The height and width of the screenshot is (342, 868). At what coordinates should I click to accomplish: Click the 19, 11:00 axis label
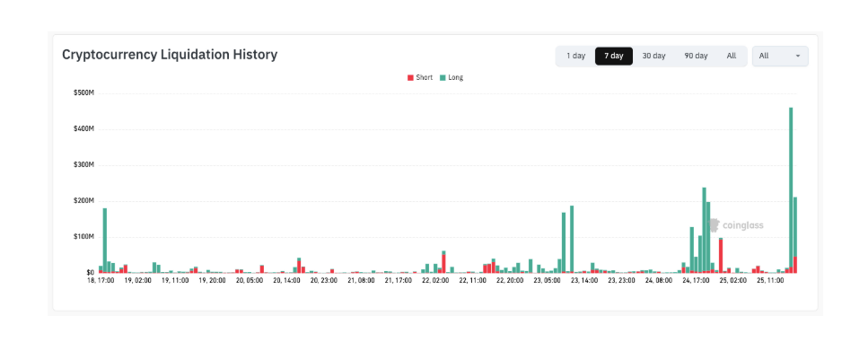coord(175,281)
